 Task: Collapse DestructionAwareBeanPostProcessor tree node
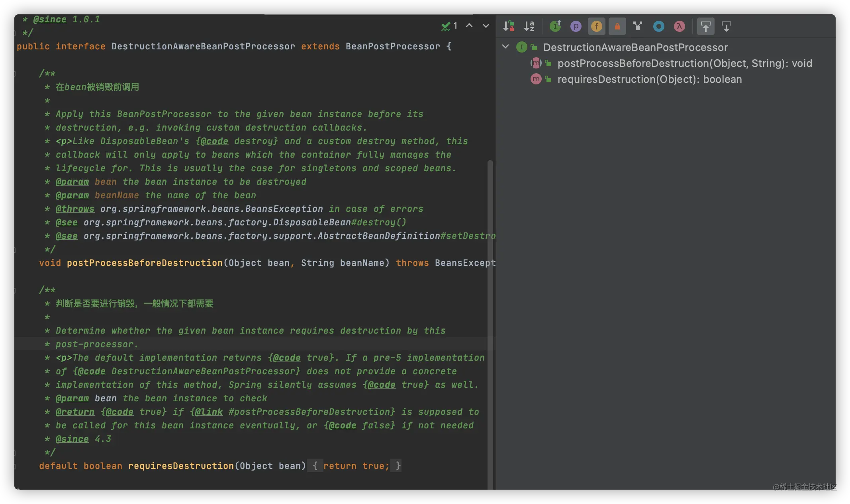pyautogui.click(x=505, y=47)
